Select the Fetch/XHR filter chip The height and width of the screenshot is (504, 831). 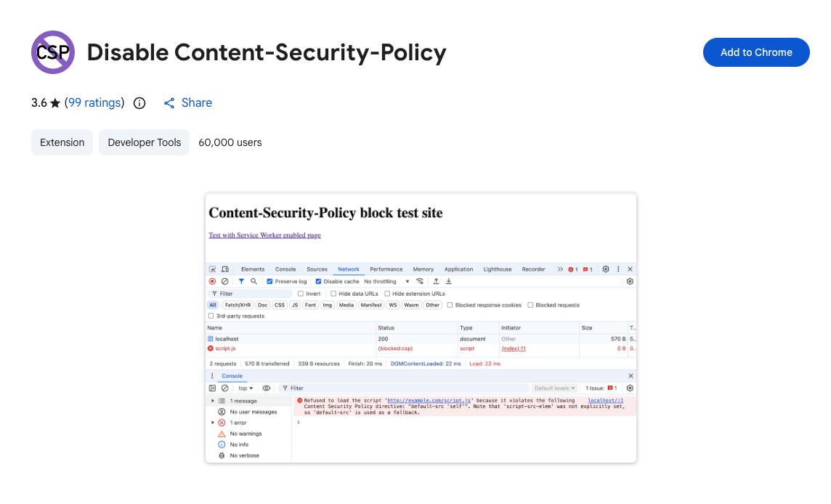tap(238, 305)
